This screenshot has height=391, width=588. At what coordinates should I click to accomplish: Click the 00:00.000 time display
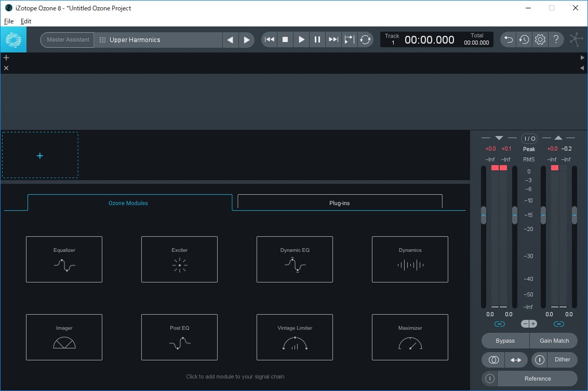pyautogui.click(x=430, y=40)
